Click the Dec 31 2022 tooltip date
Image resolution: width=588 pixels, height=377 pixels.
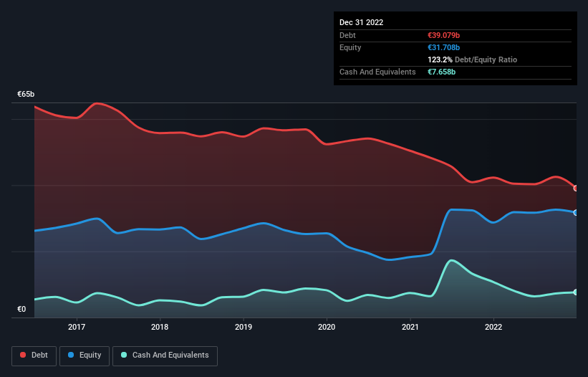361,22
